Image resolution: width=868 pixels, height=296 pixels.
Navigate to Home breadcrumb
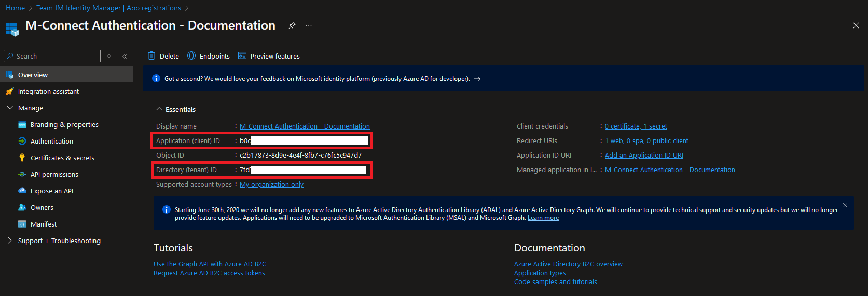coord(15,8)
